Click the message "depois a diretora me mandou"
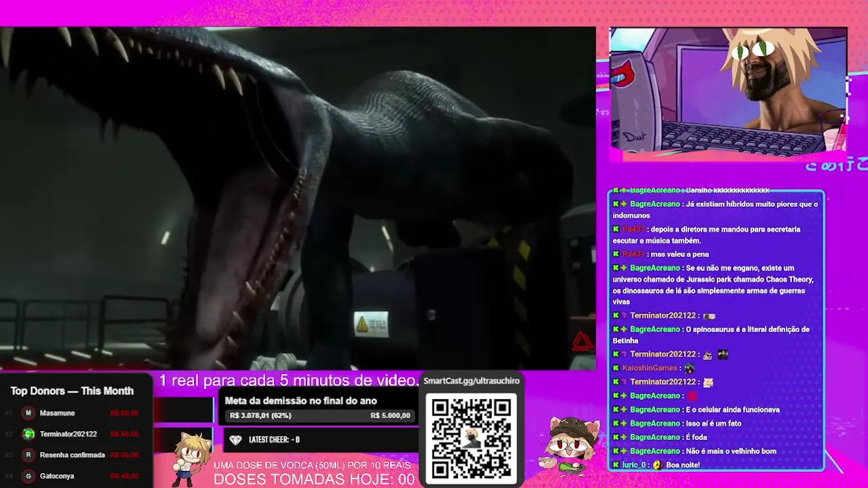 [x=707, y=235]
